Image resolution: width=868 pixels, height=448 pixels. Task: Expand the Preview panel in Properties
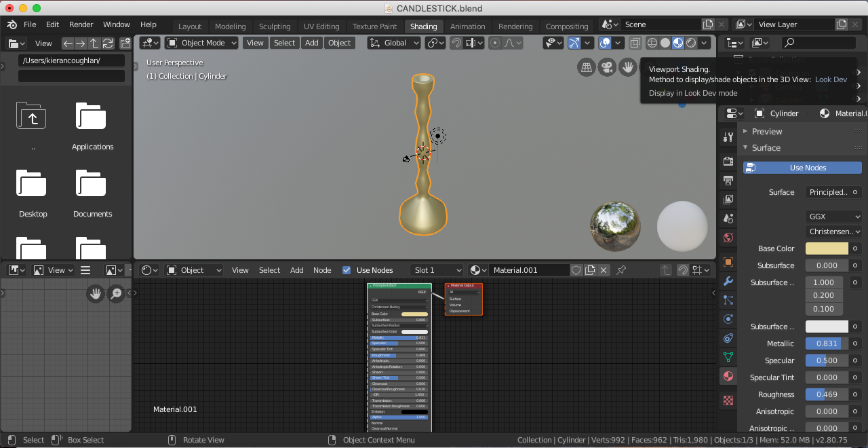(766, 132)
